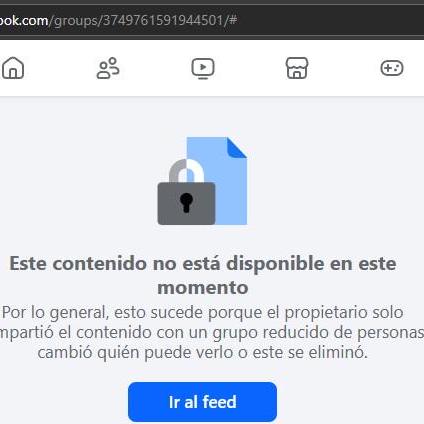Click the padlock shackle above lock body
Image resolution: width=424 pixels, height=424 pixels.
tap(186, 170)
